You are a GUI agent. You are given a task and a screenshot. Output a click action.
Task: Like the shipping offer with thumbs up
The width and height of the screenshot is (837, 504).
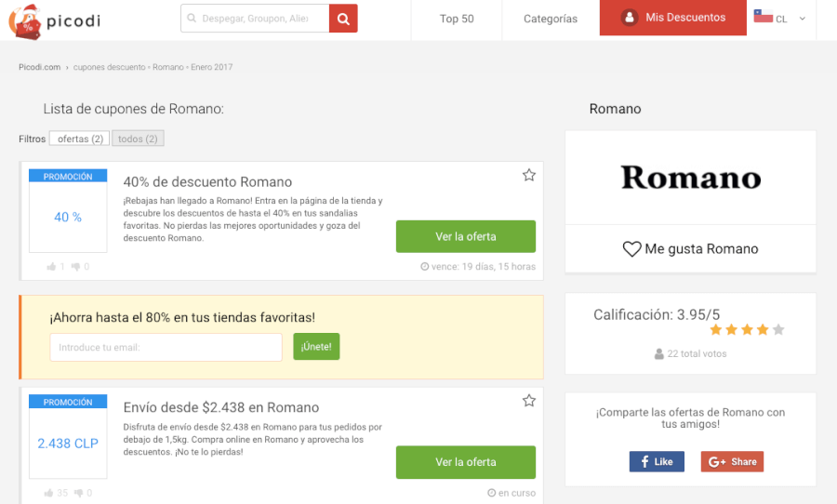coord(49,493)
